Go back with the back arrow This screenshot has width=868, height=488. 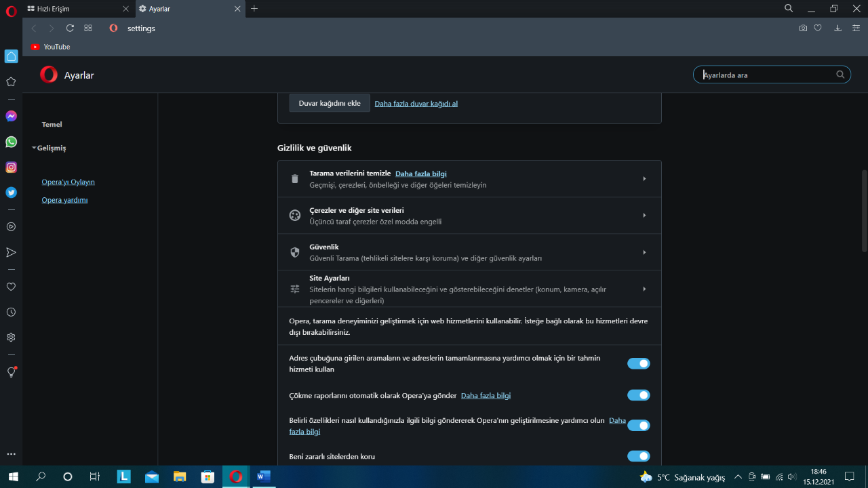click(34, 28)
